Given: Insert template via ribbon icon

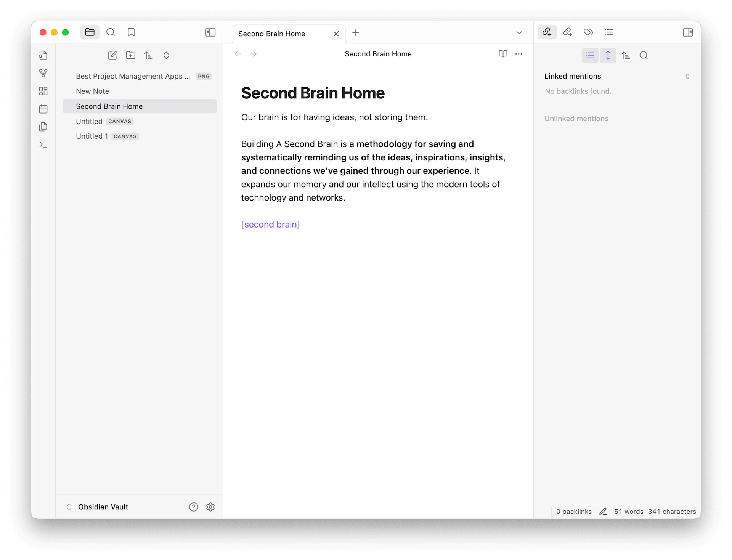Looking at the screenshot, I should coord(43,127).
